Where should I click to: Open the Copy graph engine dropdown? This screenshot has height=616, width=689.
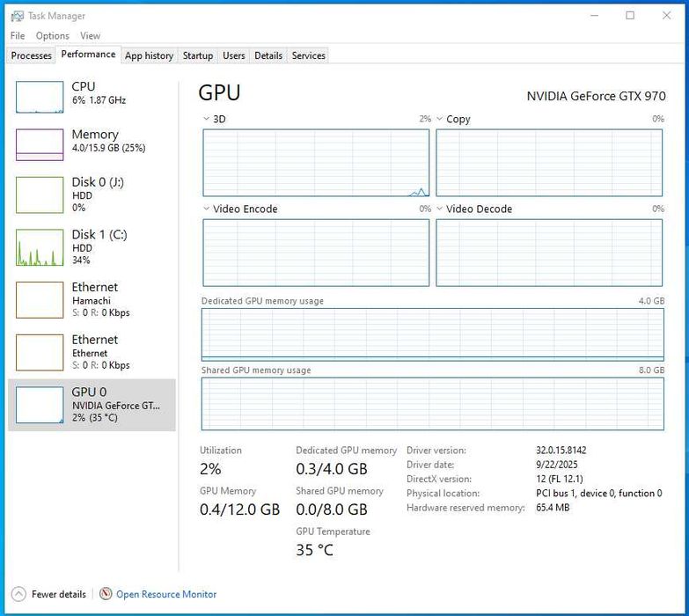(440, 119)
